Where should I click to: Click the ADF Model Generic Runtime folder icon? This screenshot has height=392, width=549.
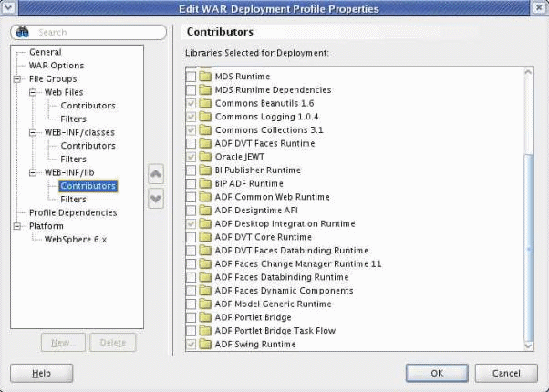(x=205, y=304)
